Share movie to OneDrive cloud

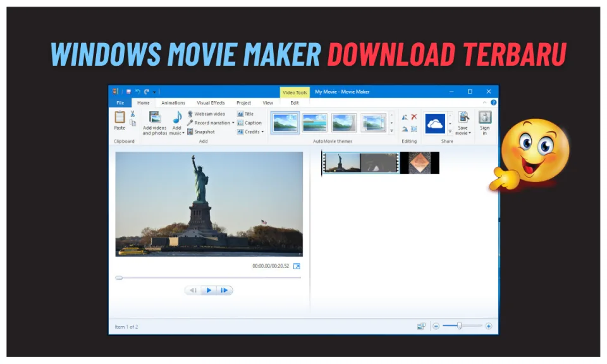[x=435, y=123]
